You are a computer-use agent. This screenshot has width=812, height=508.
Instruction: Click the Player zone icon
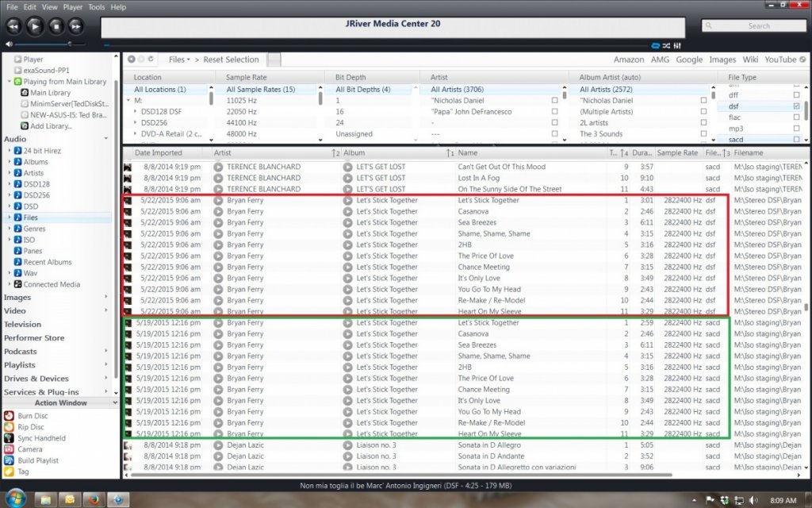[17, 59]
